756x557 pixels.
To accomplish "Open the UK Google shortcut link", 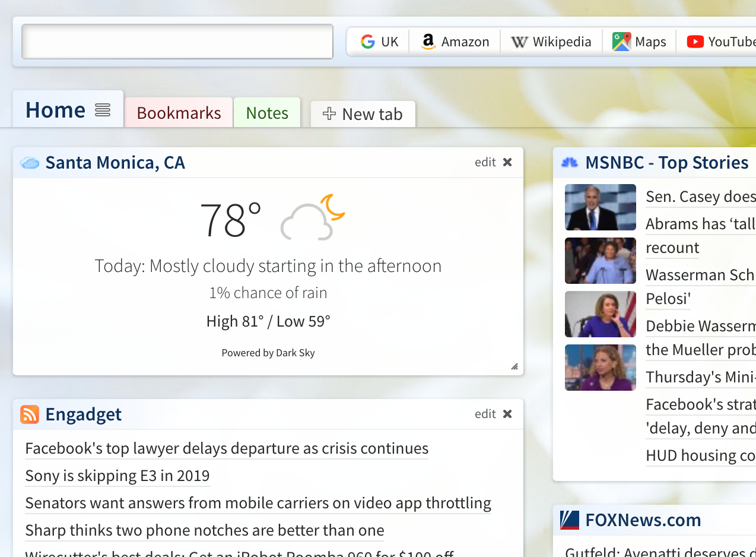I will 379,42.
